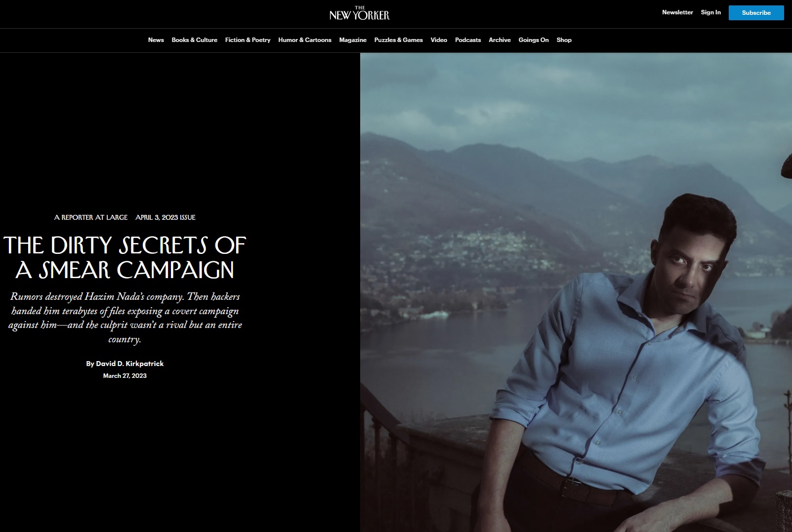
Task: Select Goings On in navigation
Action: click(533, 40)
